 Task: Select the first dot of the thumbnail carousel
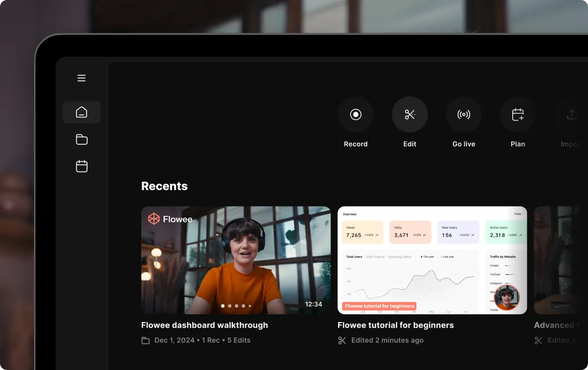223,306
